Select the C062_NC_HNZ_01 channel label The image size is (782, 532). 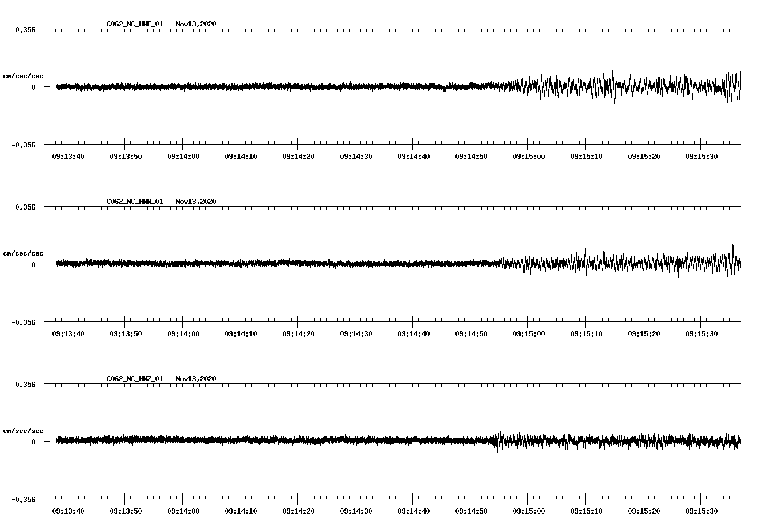[x=134, y=378]
